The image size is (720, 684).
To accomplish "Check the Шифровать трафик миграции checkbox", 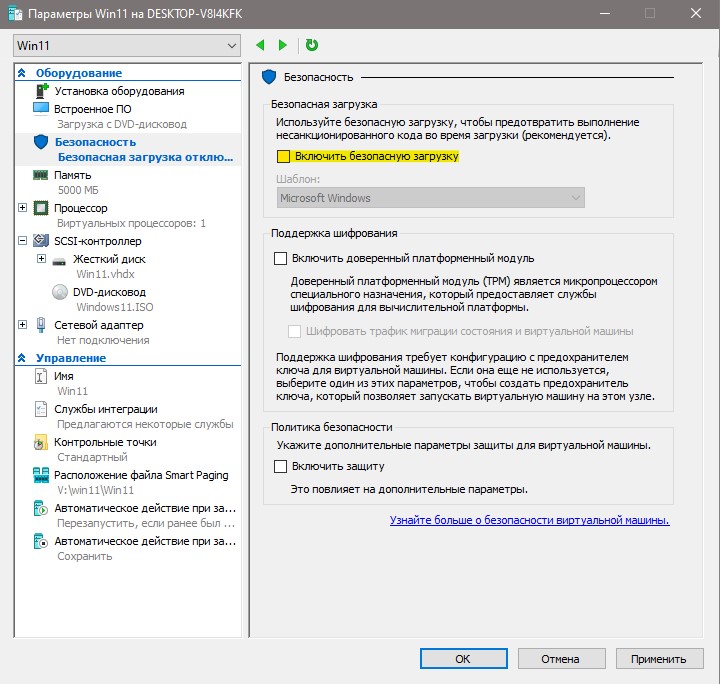I will click(x=294, y=331).
